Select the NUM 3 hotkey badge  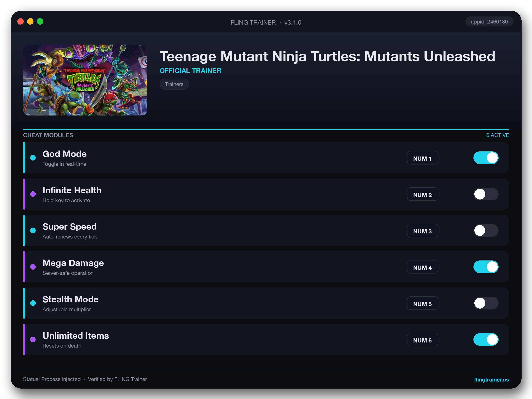click(x=422, y=230)
